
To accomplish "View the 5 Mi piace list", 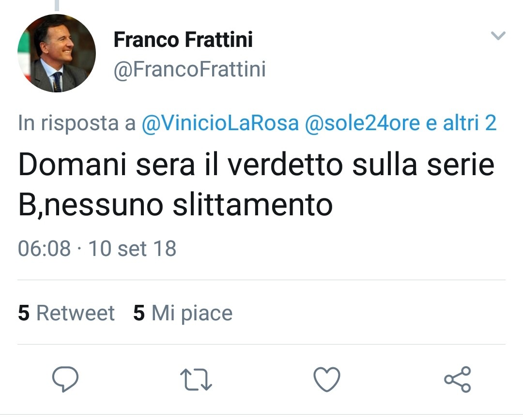I will [183, 313].
